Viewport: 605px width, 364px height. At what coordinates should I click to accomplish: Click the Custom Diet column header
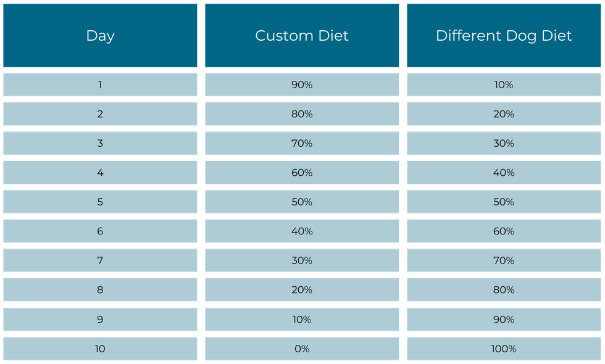(x=302, y=36)
